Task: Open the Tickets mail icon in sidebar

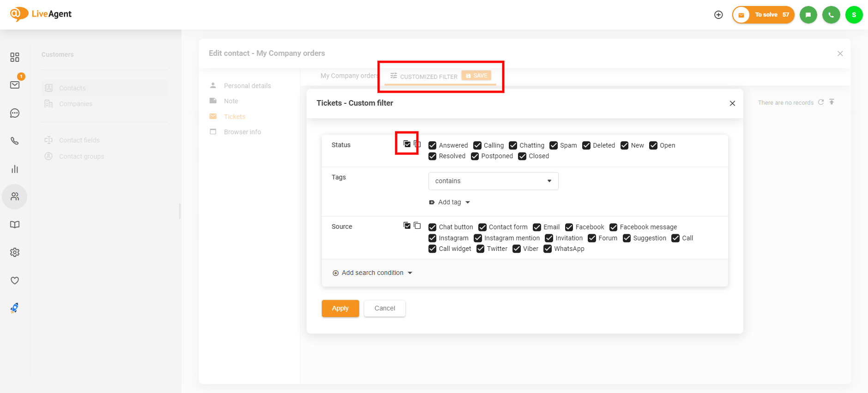Action: 15,85
